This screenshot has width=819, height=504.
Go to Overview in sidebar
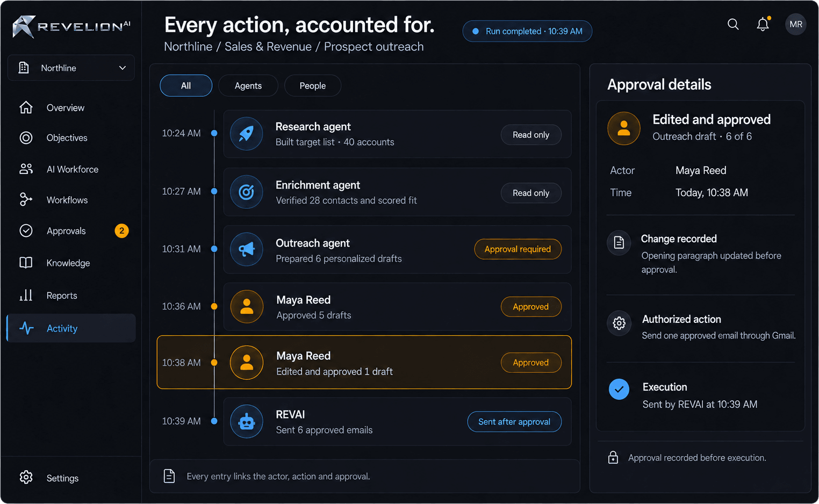[71, 107]
